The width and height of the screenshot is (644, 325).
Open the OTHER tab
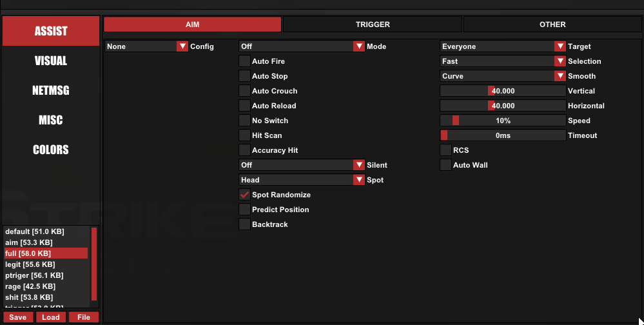552,25
